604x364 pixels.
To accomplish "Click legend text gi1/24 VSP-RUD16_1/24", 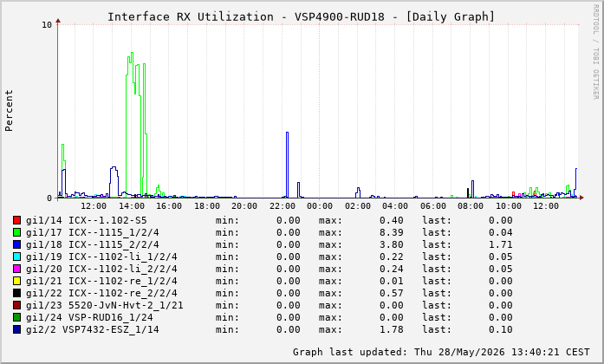I will [89, 317].
